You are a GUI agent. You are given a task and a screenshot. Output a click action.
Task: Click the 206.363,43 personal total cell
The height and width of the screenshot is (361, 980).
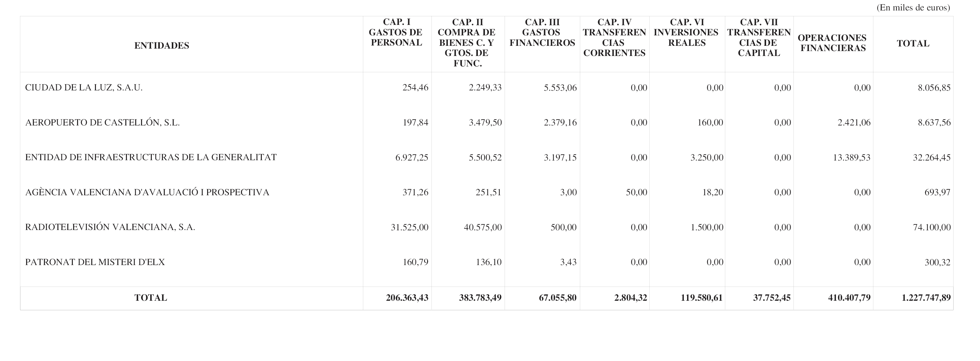coord(407,298)
